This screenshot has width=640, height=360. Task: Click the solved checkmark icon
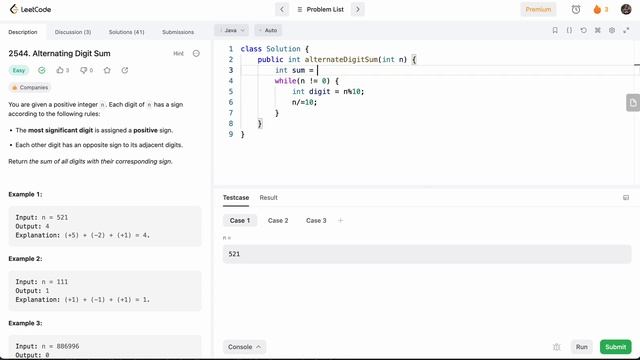(x=42, y=70)
